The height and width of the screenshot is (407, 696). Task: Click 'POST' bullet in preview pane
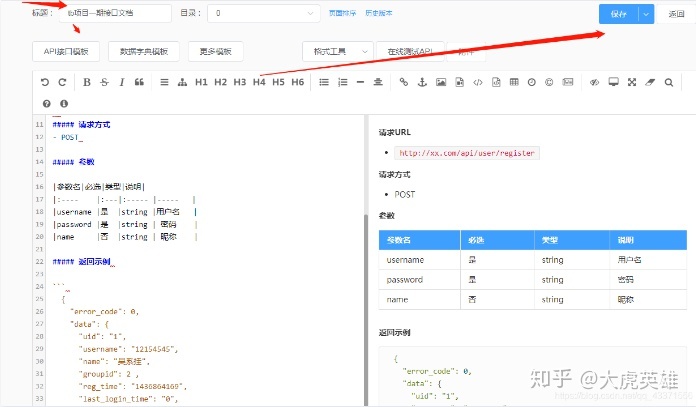point(404,194)
